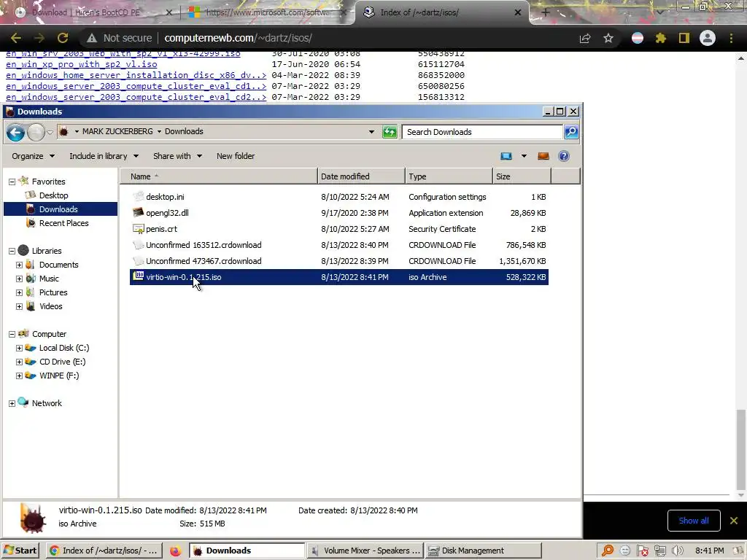Click the share icon in Chrome address bar

[x=585, y=38]
